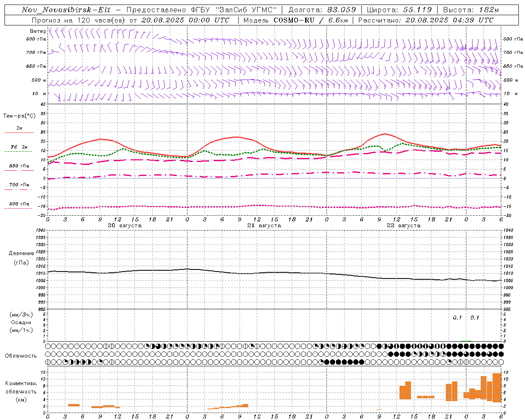Click the elevation text Высота: 182м

(470, 10)
